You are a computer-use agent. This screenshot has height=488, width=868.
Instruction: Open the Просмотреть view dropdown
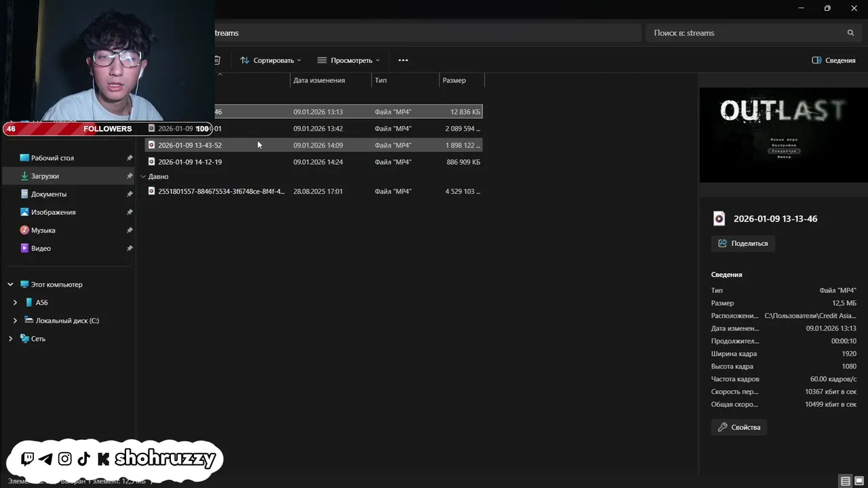click(x=349, y=60)
